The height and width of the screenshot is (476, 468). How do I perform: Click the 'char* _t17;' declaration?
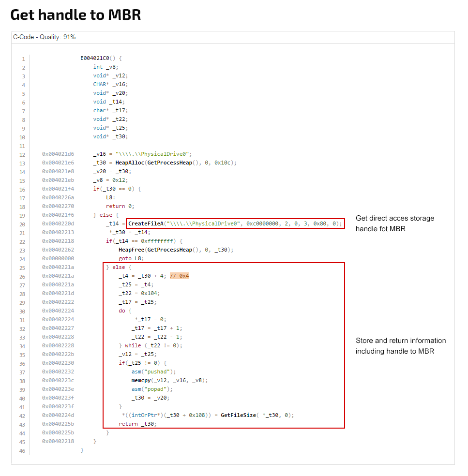click(x=110, y=110)
